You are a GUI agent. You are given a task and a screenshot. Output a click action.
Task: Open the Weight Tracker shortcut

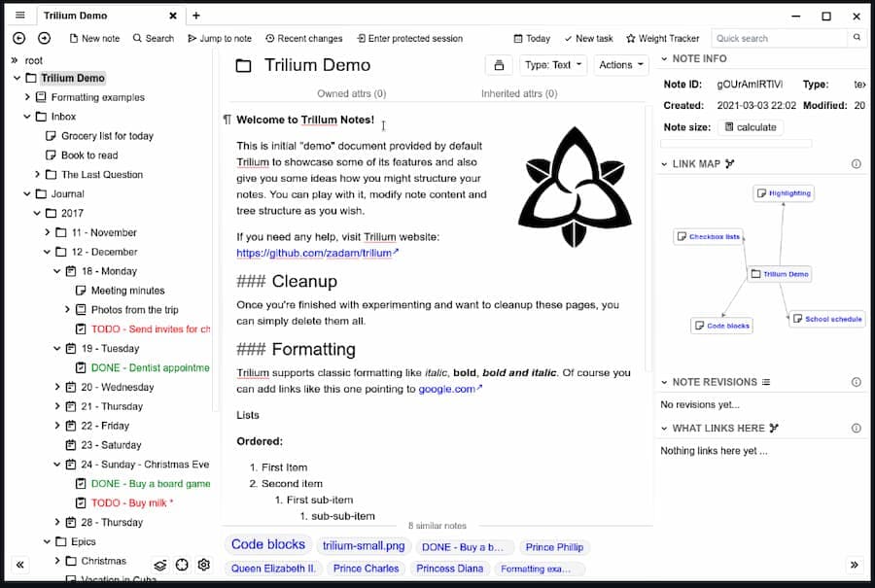click(663, 39)
